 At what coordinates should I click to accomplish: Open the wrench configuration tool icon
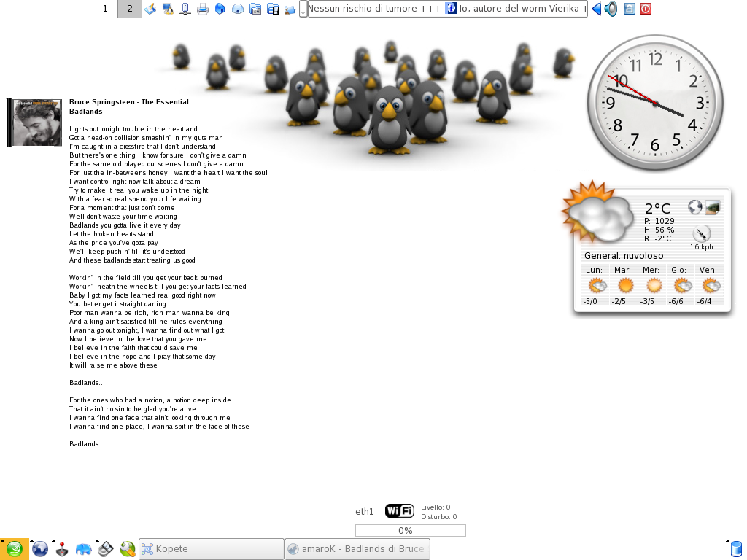click(127, 549)
